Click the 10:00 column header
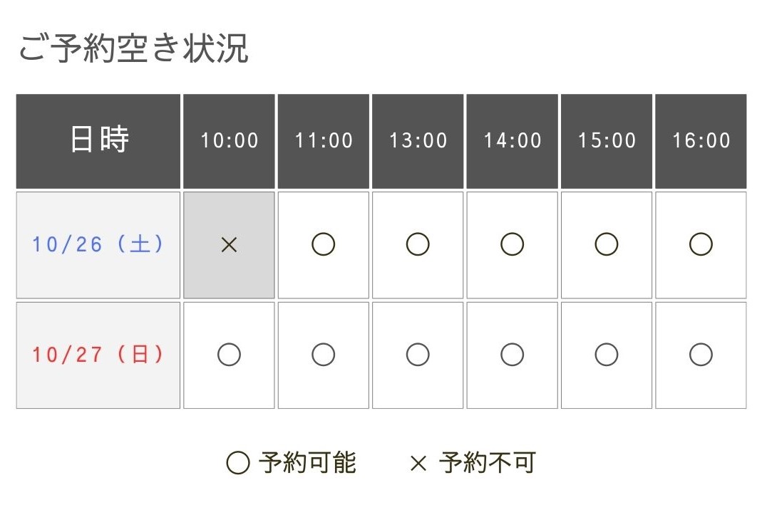This screenshot has width=762, height=532. coord(229,141)
